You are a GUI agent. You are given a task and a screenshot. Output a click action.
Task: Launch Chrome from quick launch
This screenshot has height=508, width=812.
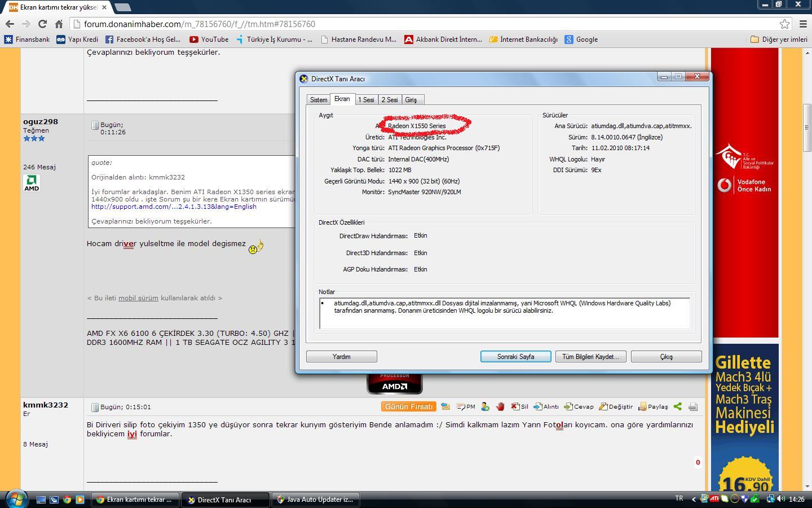(67, 500)
